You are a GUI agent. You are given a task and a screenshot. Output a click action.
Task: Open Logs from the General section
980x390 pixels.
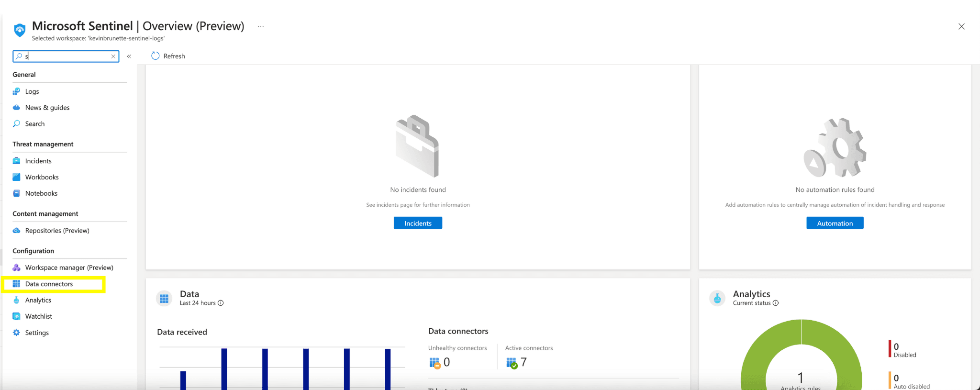[x=32, y=91]
